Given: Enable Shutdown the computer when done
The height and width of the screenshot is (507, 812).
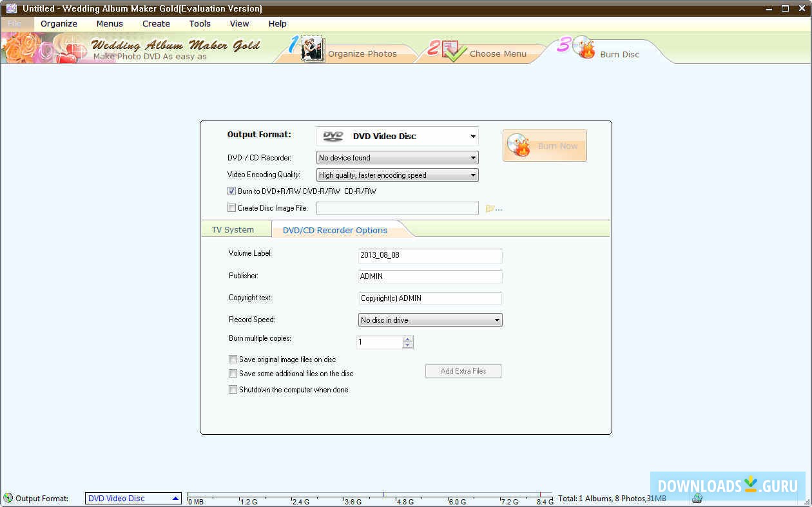Looking at the screenshot, I should tap(233, 390).
